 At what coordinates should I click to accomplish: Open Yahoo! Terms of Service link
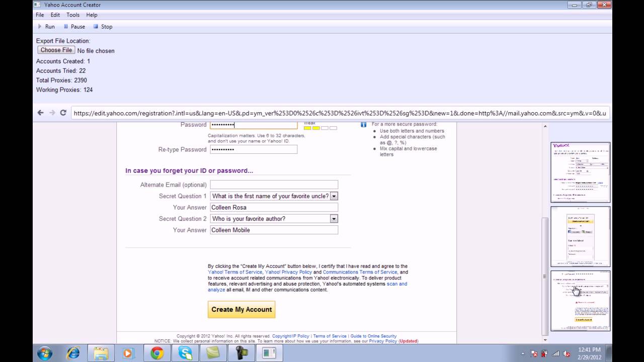(x=235, y=273)
